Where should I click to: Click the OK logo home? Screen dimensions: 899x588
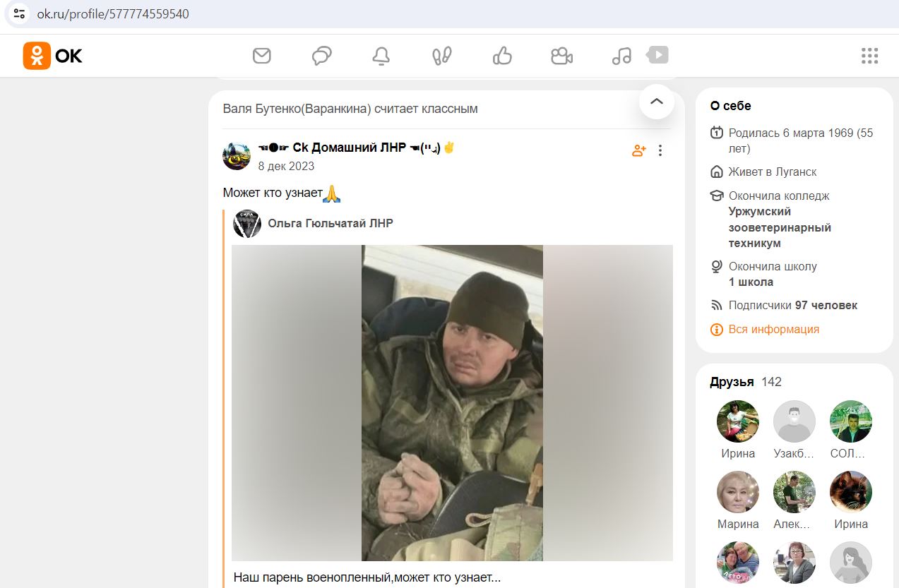click(53, 55)
